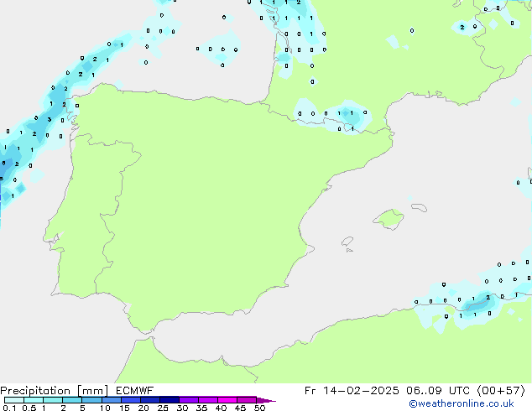Click the 'ECMWF' model label
This screenshot has height=411, width=532.
[x=135, y=391]
